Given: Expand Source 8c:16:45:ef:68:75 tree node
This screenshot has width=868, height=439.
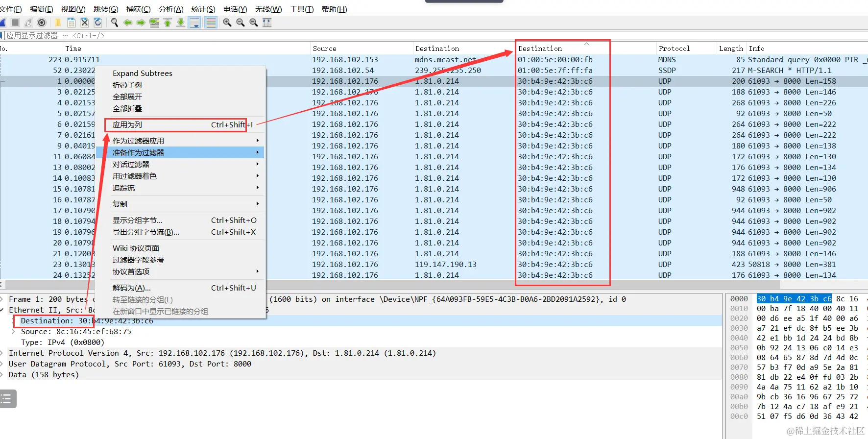Looking at the screenshot, I should pos(14,332).
